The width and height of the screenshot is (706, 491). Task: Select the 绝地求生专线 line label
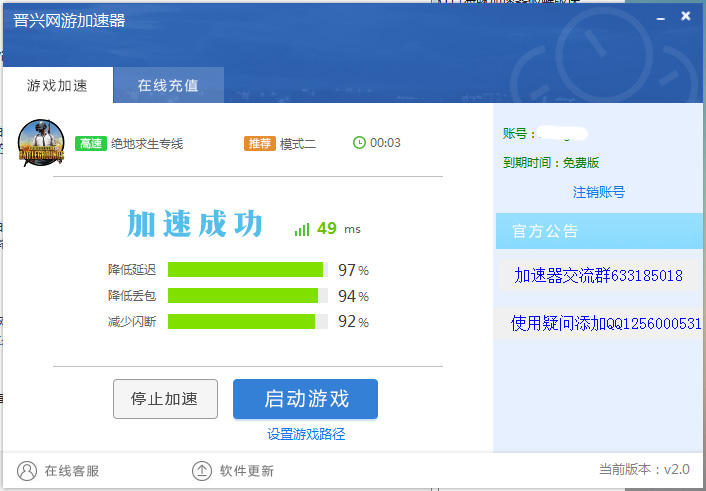[147, 143]
